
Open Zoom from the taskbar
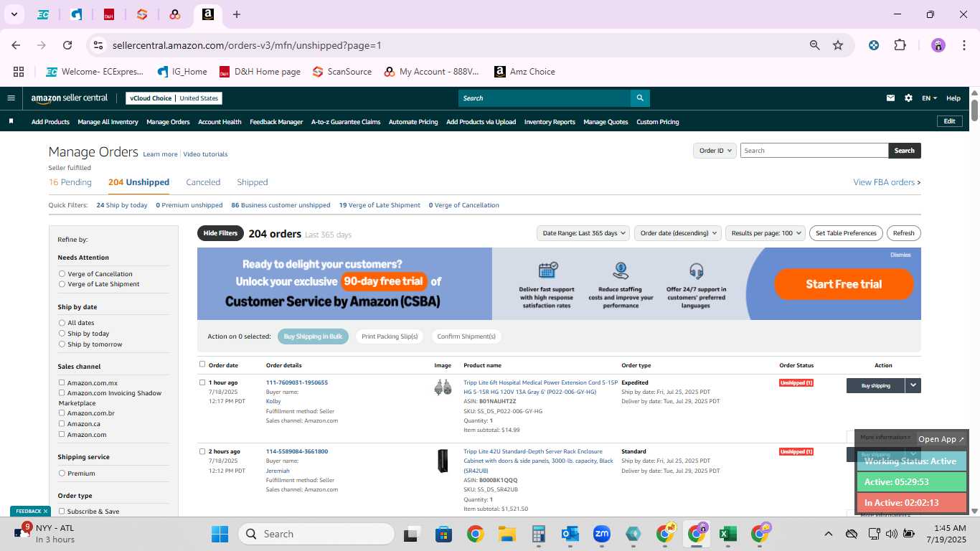coord(601,534)
